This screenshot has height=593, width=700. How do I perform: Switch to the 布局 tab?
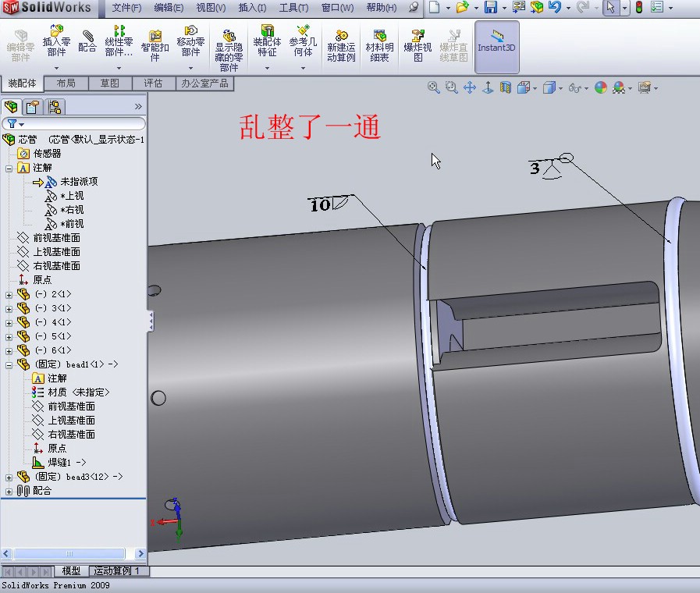66,83
